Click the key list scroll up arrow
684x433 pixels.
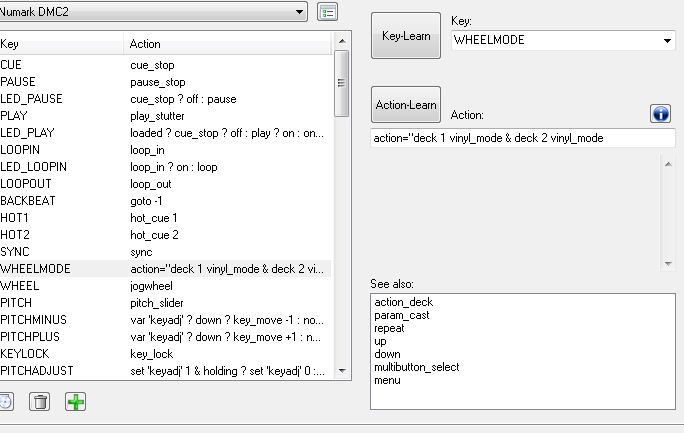tap(342, 41)
